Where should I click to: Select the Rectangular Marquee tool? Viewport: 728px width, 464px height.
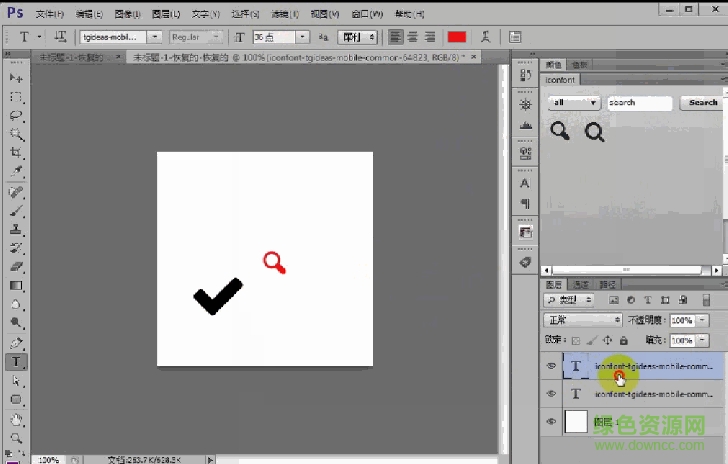coord(17,97)
